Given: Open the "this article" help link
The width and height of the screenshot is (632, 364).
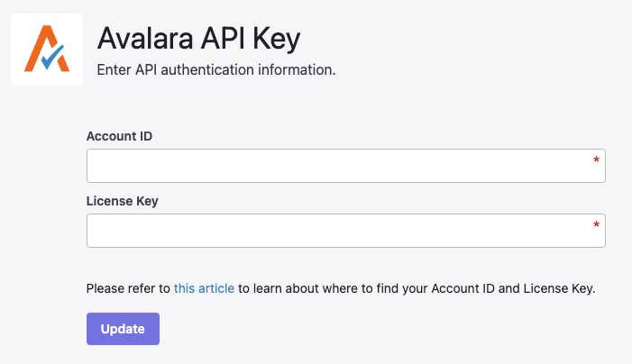Looking at the screenshot, I should coord(204,288).
